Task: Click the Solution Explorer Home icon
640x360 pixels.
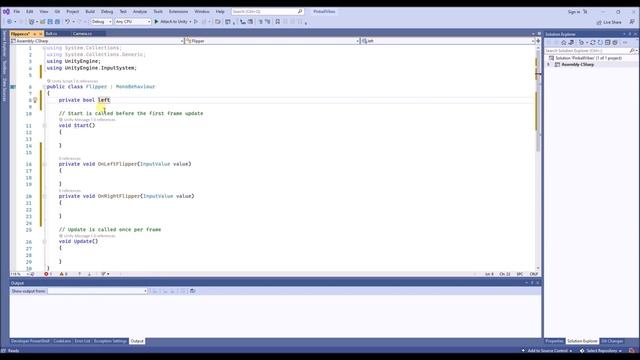Action: pos(564,42)
